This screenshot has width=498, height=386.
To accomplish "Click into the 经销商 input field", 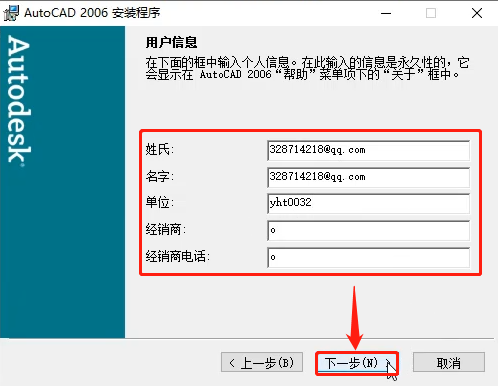I will pyautogui.click(x=369, y=230).
